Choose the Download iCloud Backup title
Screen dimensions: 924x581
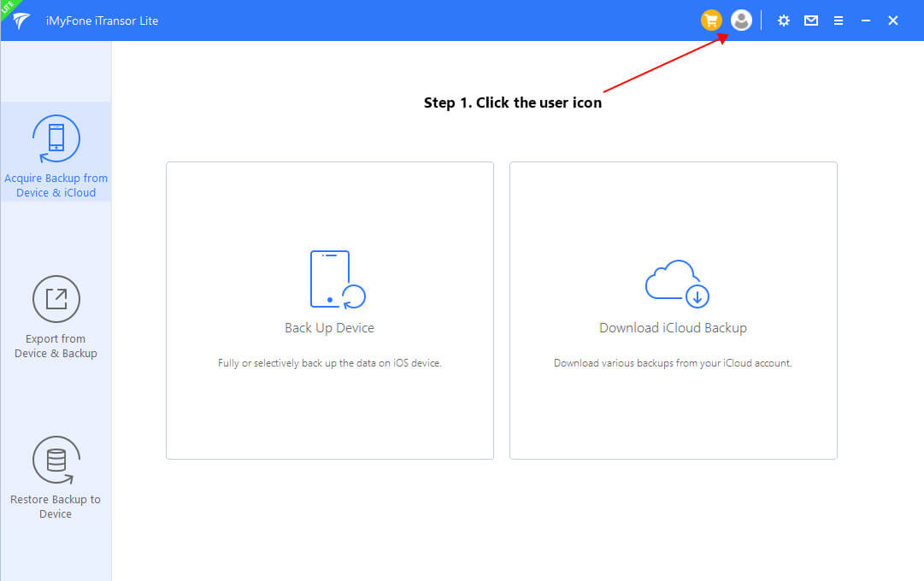click(673, 327)
